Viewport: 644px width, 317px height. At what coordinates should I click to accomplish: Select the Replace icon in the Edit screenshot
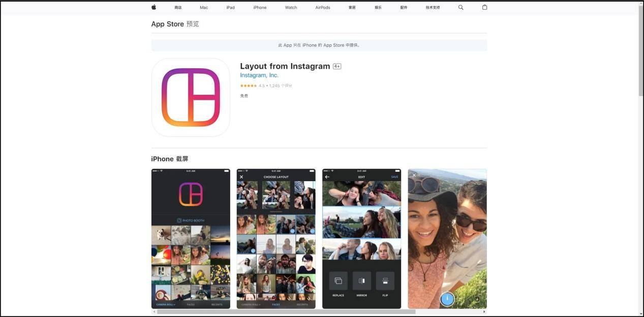338,280
